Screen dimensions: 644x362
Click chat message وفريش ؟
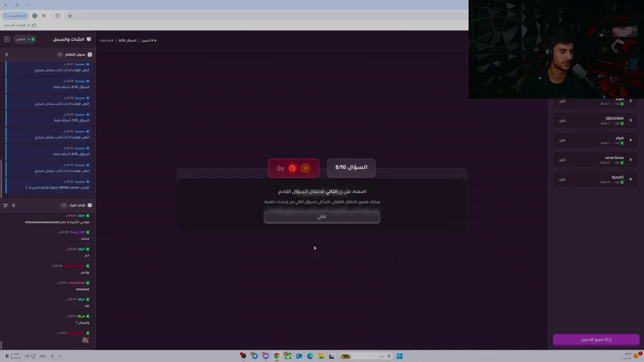[83, 322]
